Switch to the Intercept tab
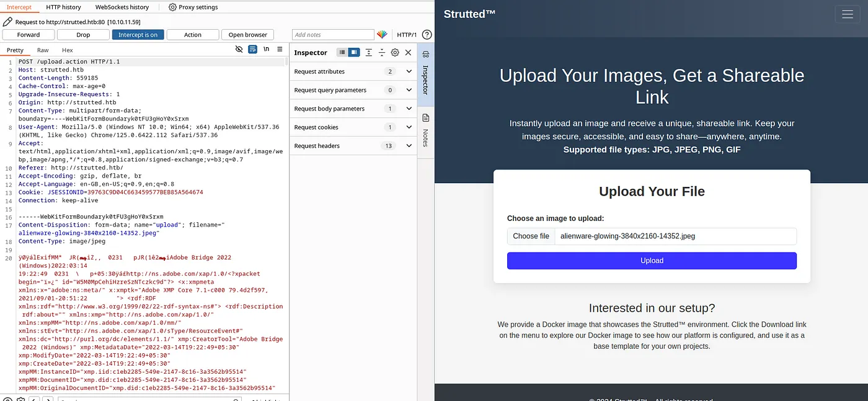Viewport: 868px width, 401px height. point(19,7)
